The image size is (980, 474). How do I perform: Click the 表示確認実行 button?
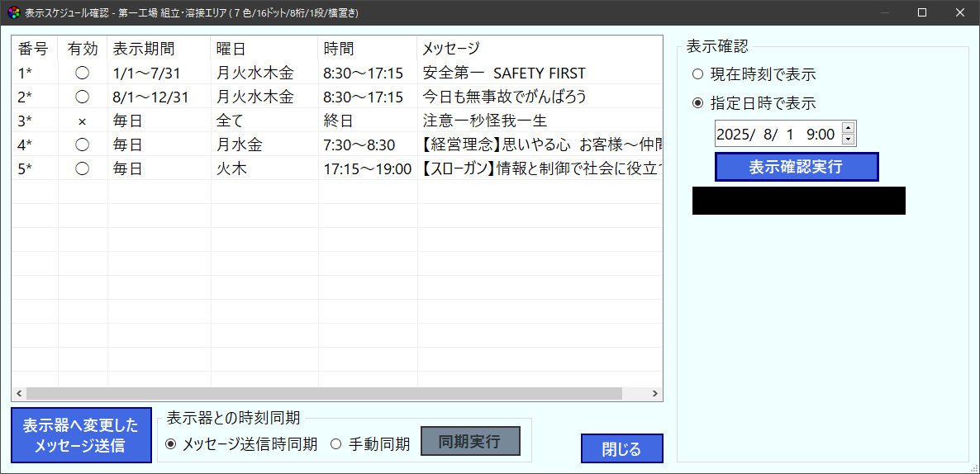pyautogui.click(x=797, y=167)
